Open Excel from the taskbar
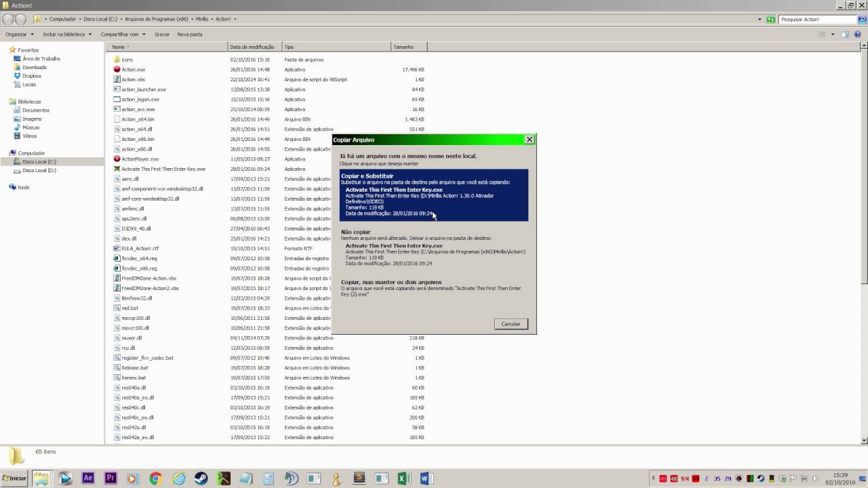 (x=404, y=479)
